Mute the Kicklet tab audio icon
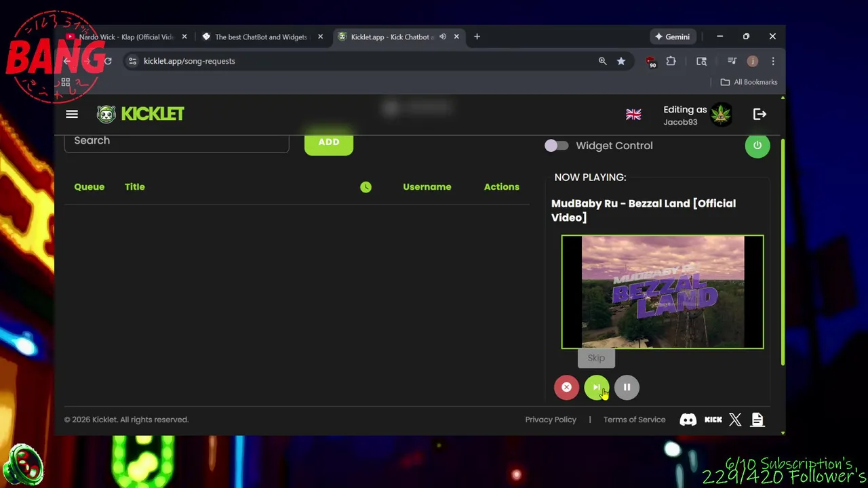Viewport: 868px width, 488px height. (443, 37)
